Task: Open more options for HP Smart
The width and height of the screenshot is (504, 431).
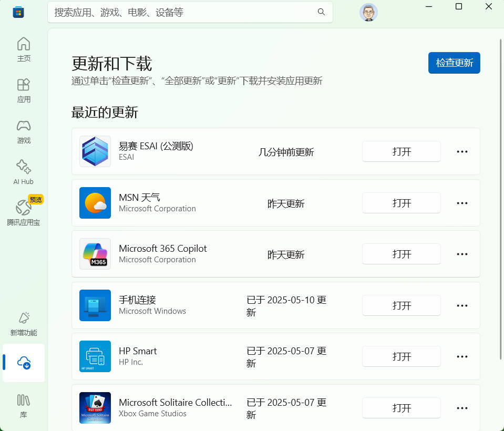Action: tap(462, 356)
